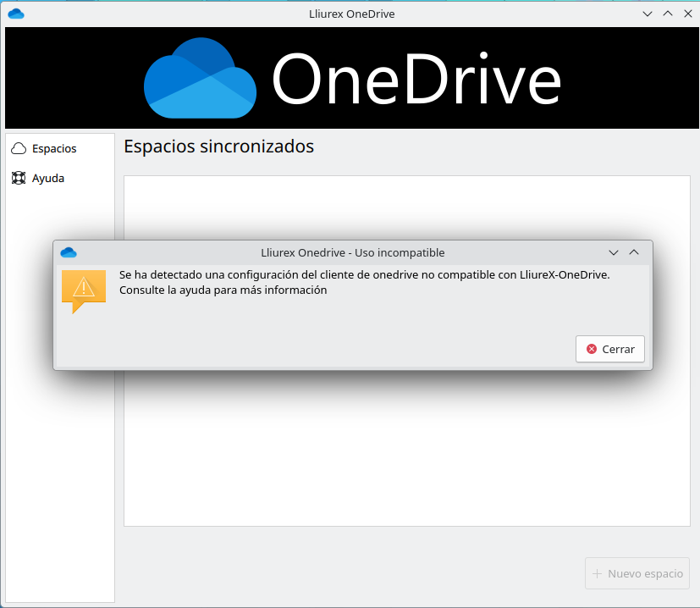Select the cloud icon beside Espacios
Viewport: 700px width, 608px height.
pos(19,147)
